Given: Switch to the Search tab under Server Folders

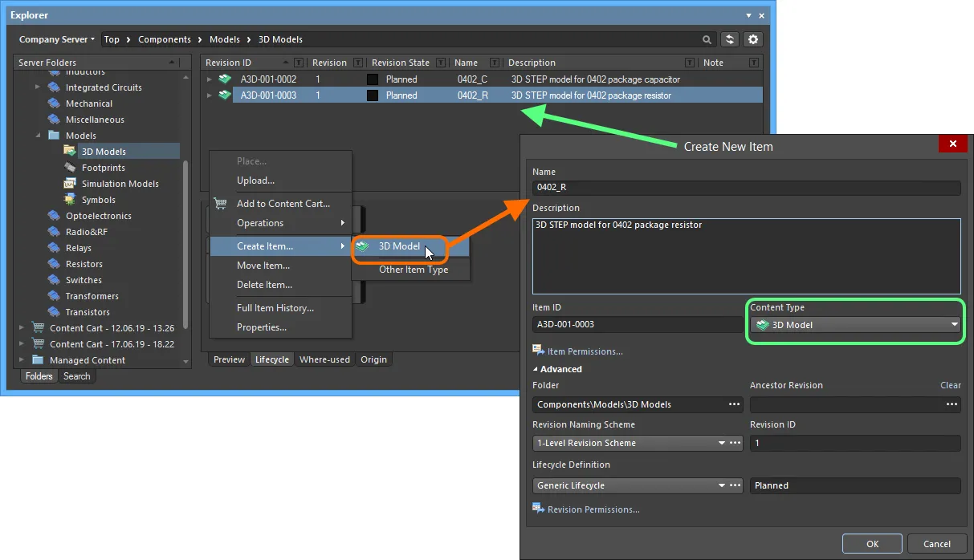Looking at the screenshot, I should coord(77,376).
